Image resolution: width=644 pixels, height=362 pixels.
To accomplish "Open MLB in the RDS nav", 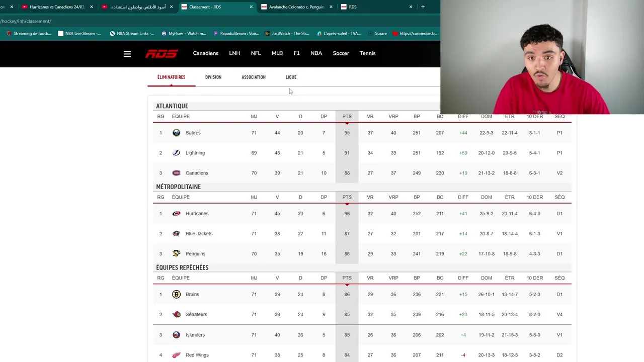I will [x=277, y=53].
